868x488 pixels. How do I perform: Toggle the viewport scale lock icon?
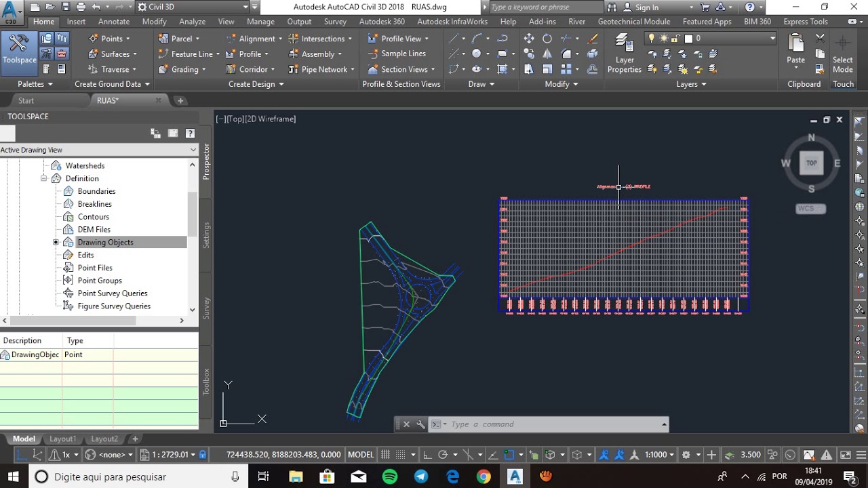click(202, 455)
